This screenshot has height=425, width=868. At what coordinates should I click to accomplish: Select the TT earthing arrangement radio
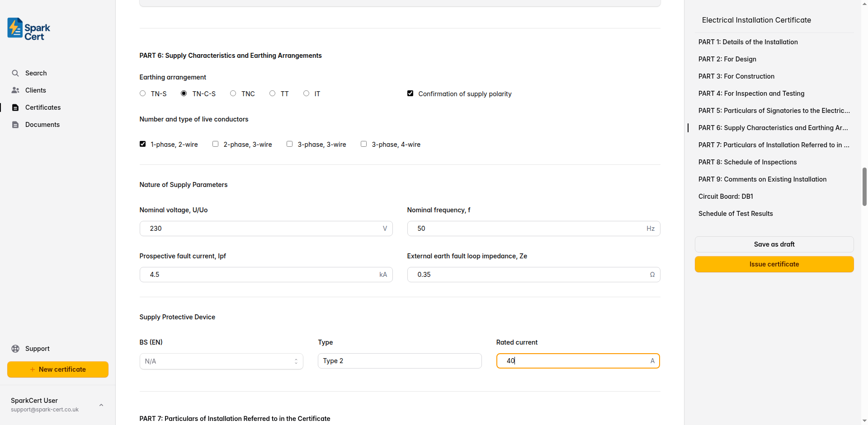[272, 93]
